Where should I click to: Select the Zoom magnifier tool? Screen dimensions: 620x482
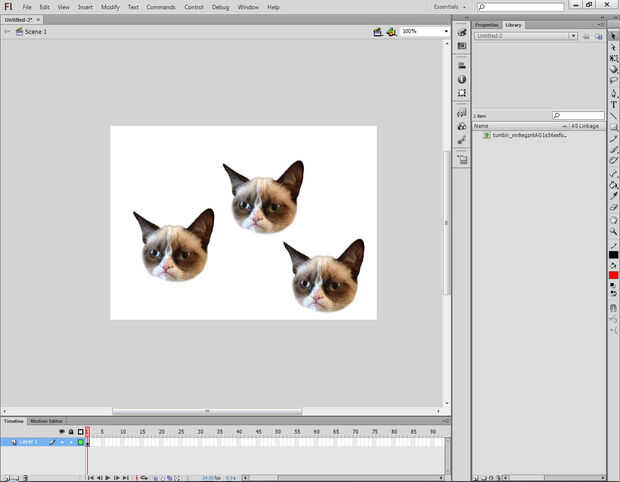point(613,231)
